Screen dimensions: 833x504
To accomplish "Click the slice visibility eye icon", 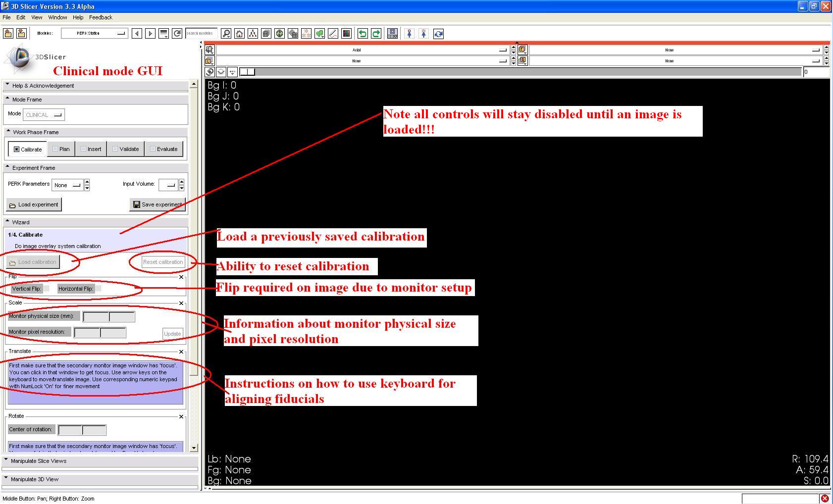I will pyautogui.click(x=221, y=72).
